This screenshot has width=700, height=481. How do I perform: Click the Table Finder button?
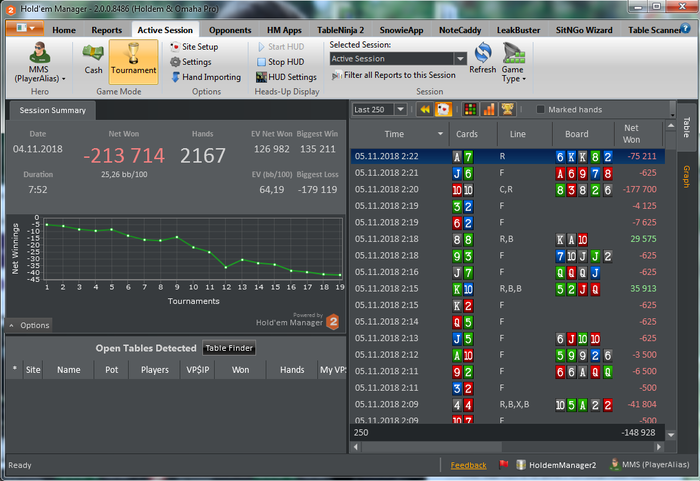pos(229,348)
